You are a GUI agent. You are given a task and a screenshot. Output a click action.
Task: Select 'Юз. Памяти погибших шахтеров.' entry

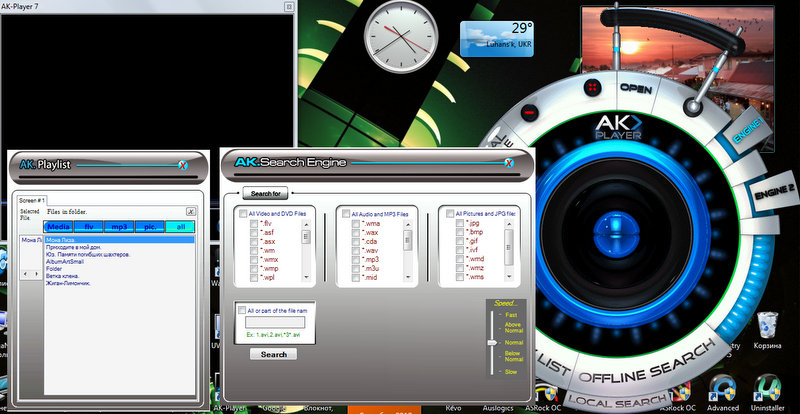tap(88, 254)
